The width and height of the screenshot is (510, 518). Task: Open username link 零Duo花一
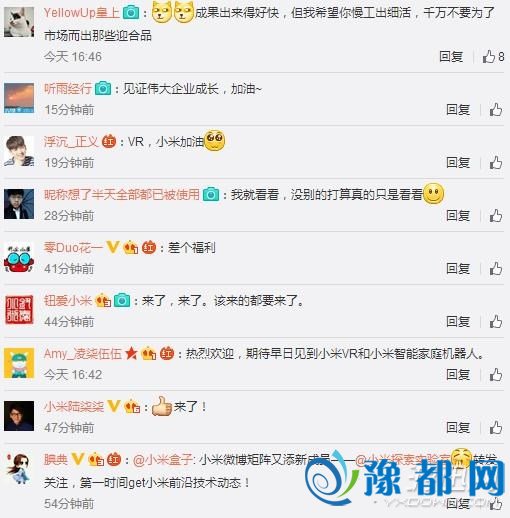point(73,248)
